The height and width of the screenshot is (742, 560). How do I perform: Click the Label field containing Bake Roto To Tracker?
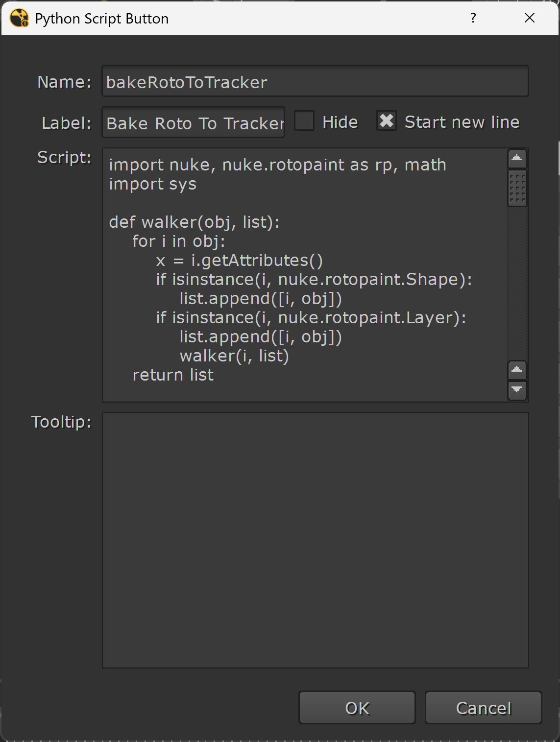tap(193, 123)
